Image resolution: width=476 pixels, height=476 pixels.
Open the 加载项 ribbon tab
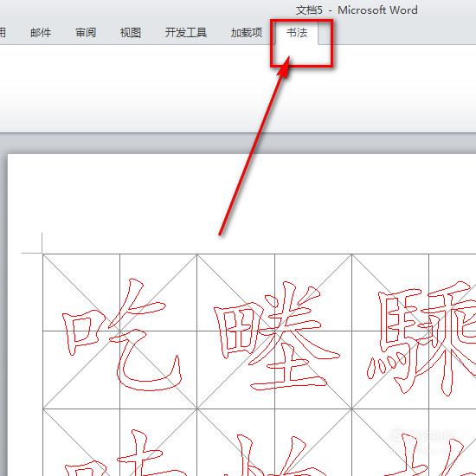coord(246,33)
